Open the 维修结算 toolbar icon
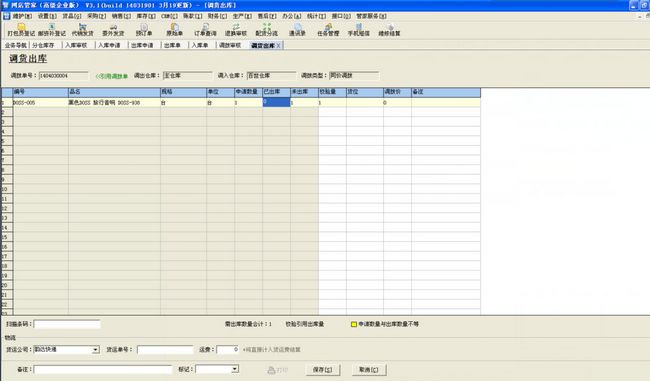 [389, 29]
